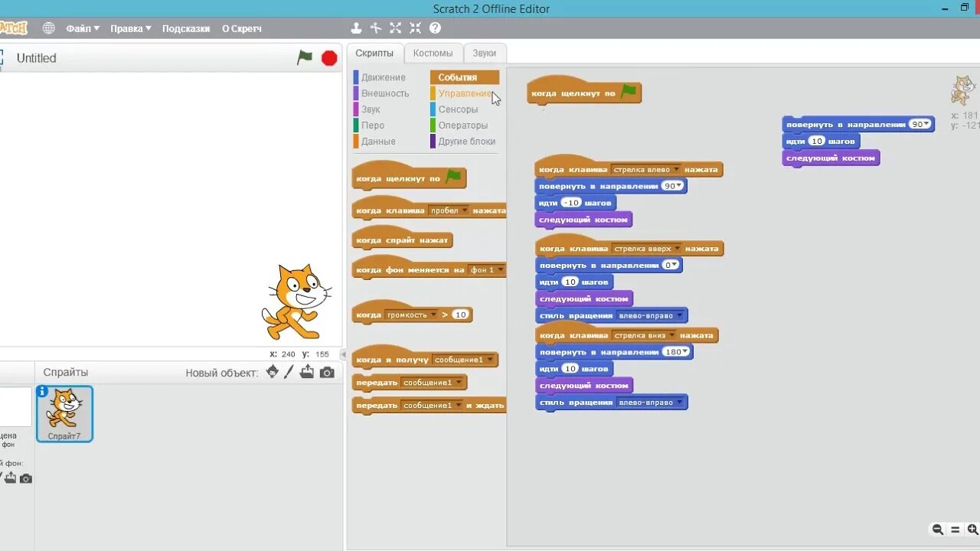Select the Спрайт7 sprite thumbnail
Viewport: 980px width, 551px height.
point(64,414)
